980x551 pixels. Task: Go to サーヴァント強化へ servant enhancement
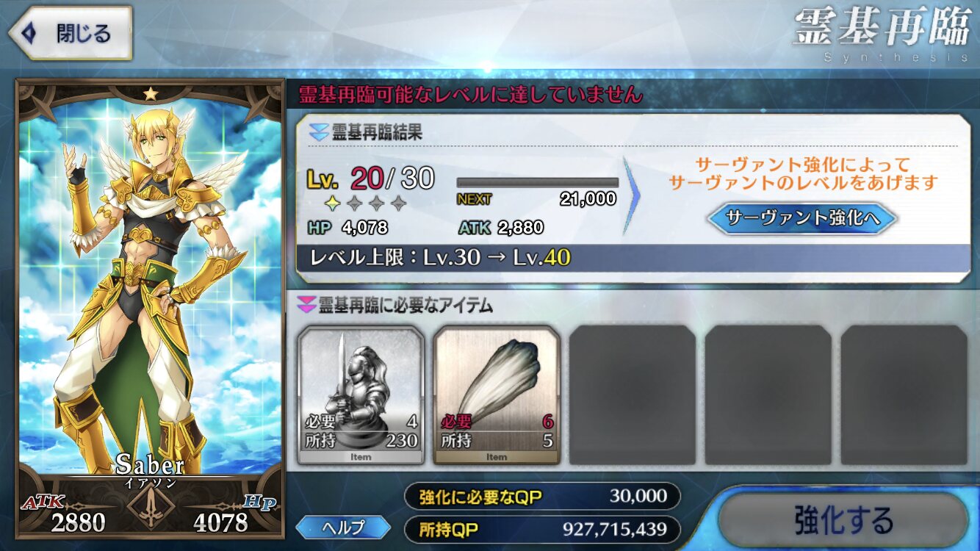[x=801, y=218]
